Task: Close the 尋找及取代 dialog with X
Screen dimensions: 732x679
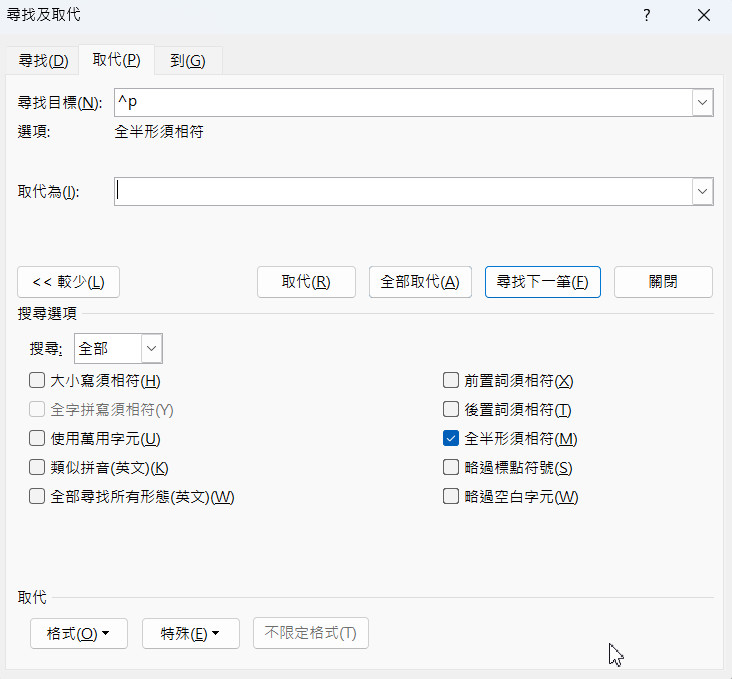Action: click(x=703, y=15)
